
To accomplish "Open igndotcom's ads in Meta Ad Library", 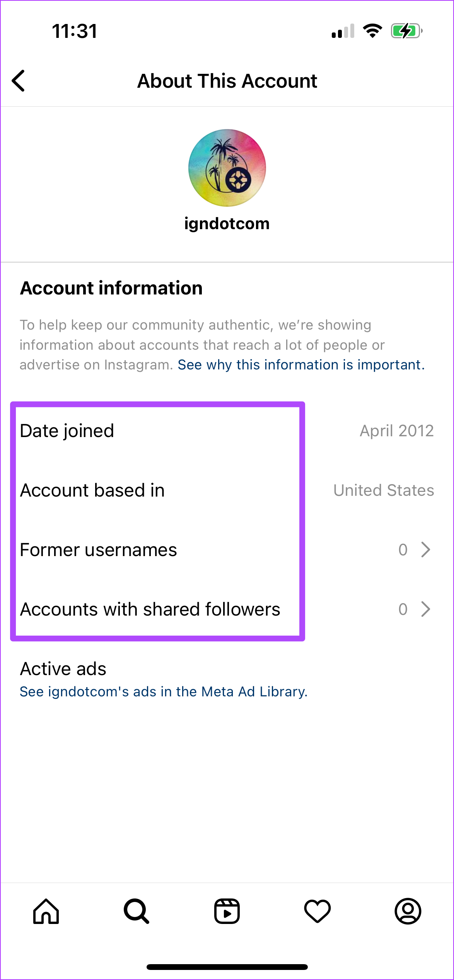I will click(164, 692).
